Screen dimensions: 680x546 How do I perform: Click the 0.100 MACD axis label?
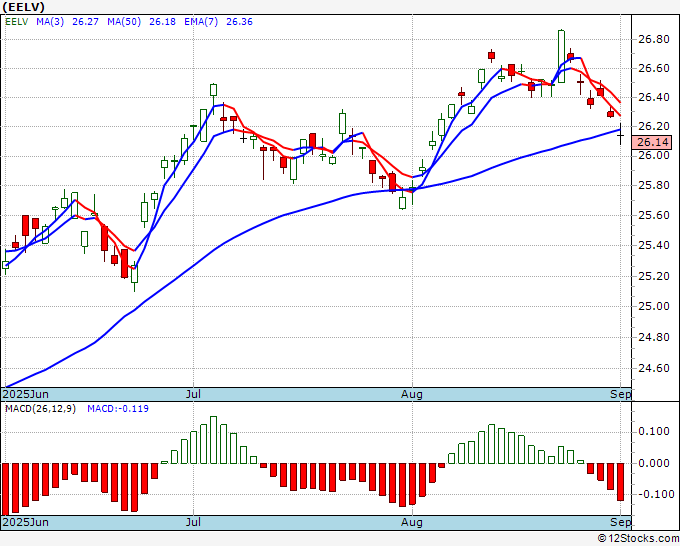pos(654,432)
